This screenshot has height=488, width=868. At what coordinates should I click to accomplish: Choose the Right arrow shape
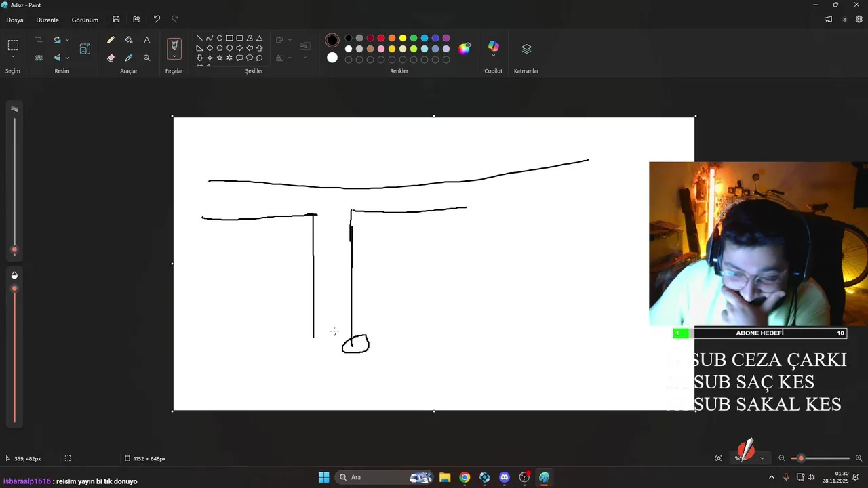(x=239, y=48)
